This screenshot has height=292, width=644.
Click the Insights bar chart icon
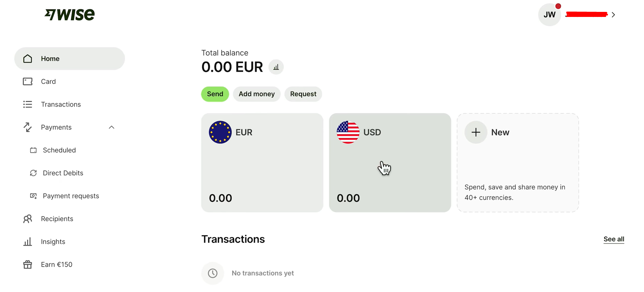(28, 242)
